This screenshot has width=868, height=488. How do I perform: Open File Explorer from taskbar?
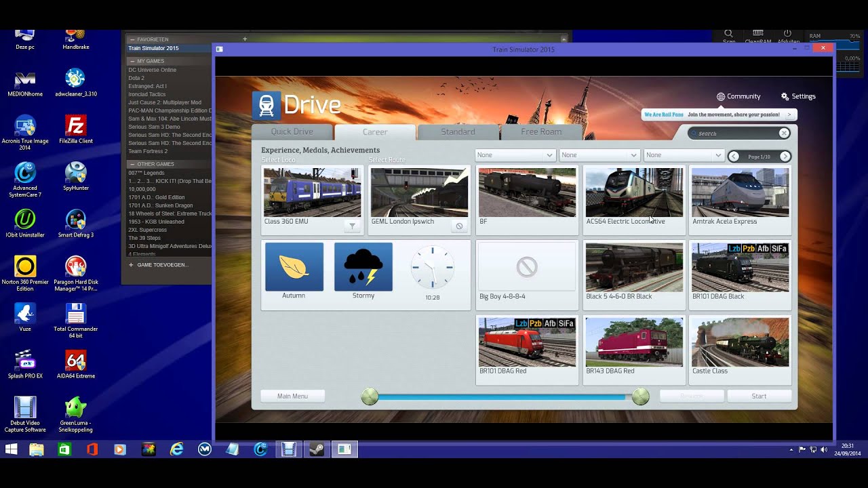37,449
